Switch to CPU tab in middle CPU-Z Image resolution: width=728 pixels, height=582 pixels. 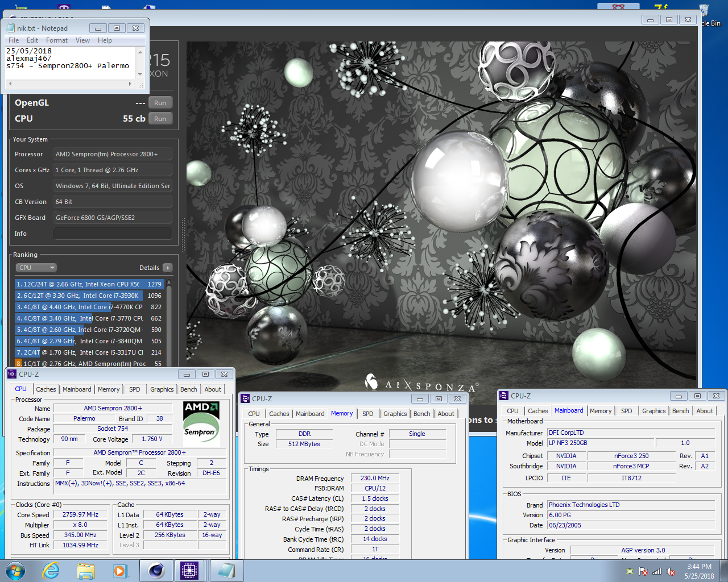[254, 414]
